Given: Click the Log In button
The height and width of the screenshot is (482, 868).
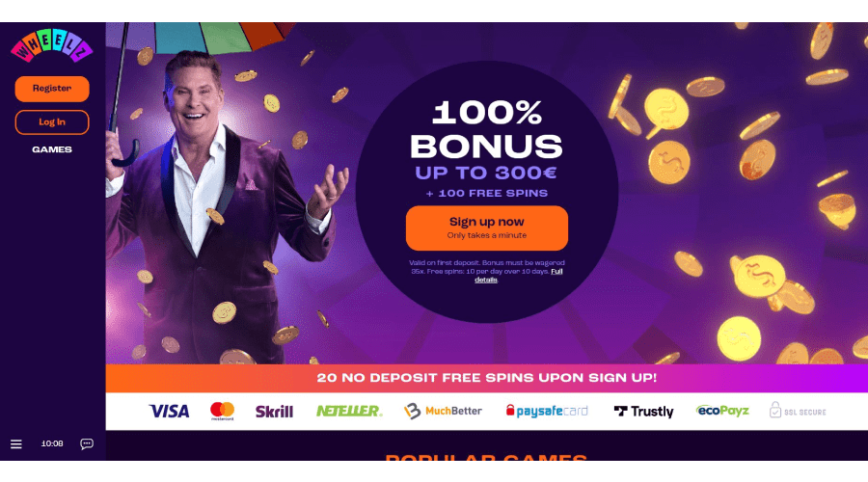Looking at the screenshot, I should click(52, 122).
